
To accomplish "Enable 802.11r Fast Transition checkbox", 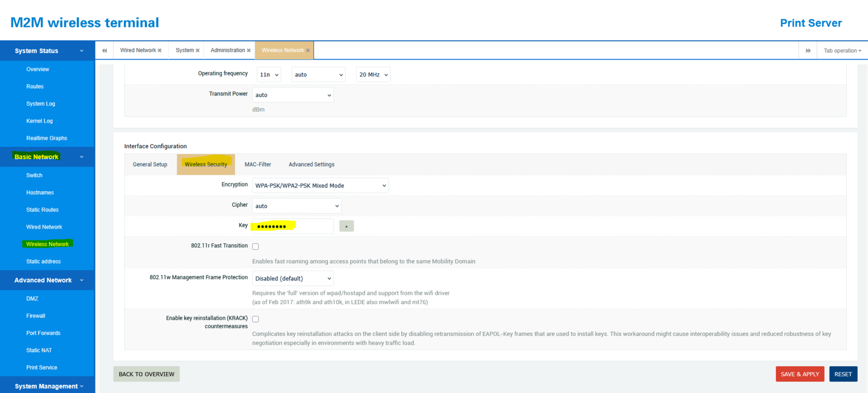I will click(x=256, y=247).
